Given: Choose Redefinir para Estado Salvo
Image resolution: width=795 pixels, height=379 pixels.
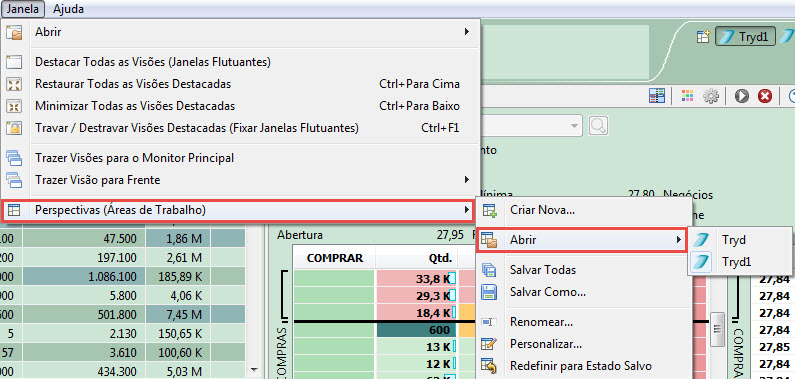Looking at the screenshot, I should coord(583,366).
